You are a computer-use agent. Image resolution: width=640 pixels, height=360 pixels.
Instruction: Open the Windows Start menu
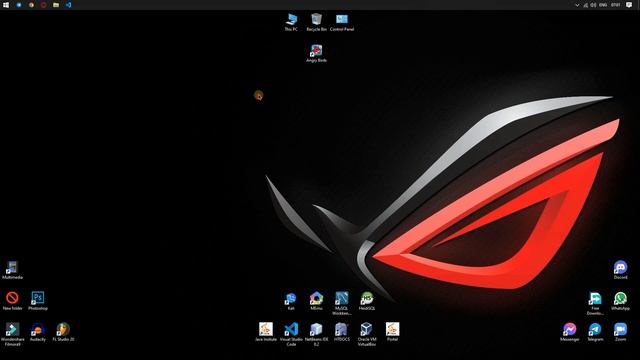click(6, 5)
